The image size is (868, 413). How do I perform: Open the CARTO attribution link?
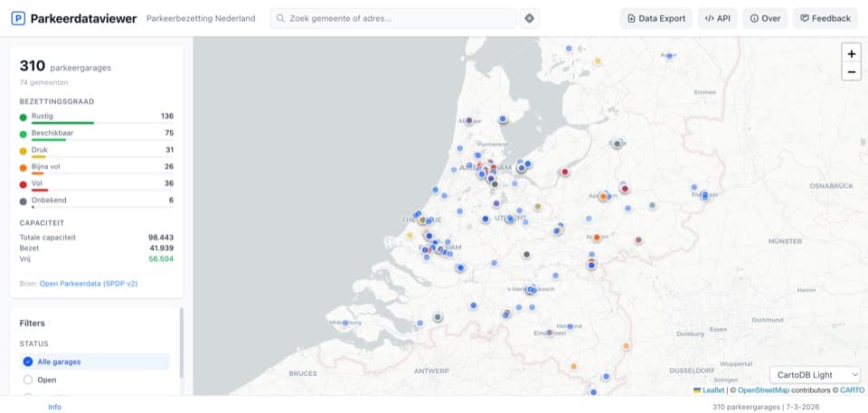[852, 390]
